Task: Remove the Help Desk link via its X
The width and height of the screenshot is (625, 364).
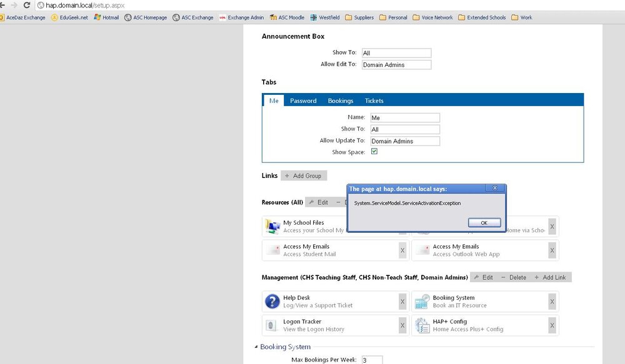Action: [402, 302]
